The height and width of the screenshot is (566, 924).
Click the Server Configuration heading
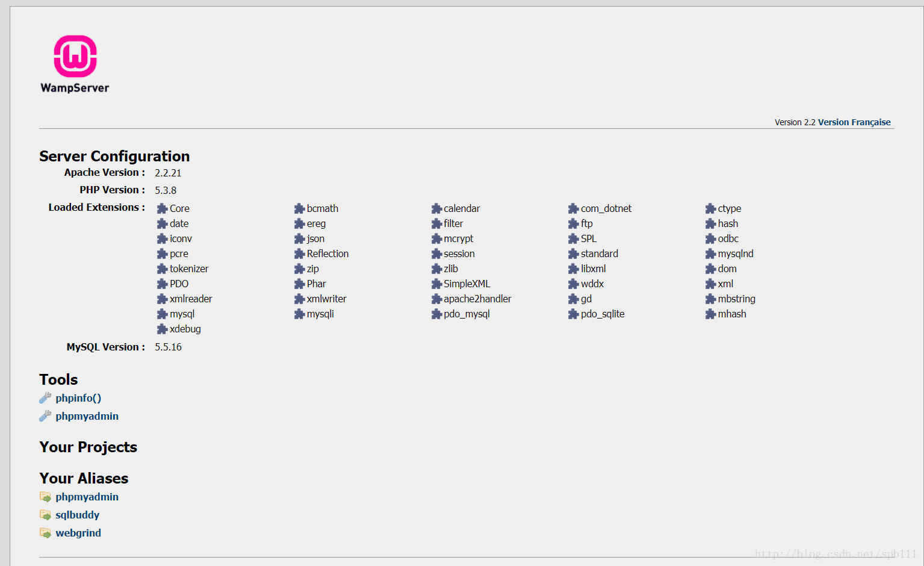[114, 157]
